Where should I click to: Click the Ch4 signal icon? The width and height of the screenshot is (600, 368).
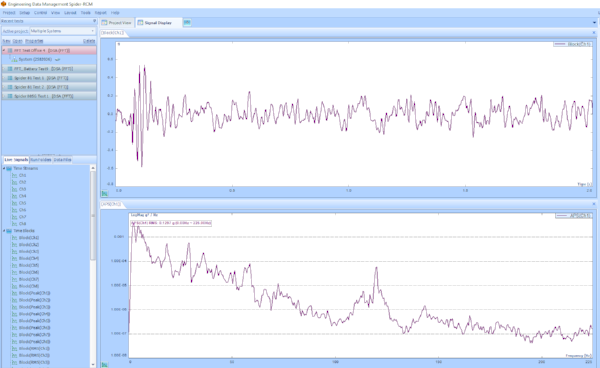click(x=15, y=196)
